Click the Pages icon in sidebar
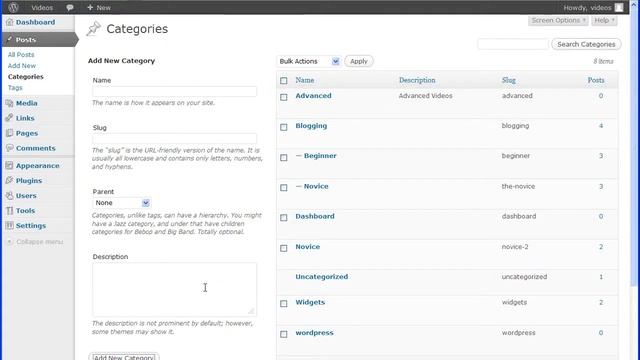Image resolution: width=640 pixels, height=360 pixels. 9,133
